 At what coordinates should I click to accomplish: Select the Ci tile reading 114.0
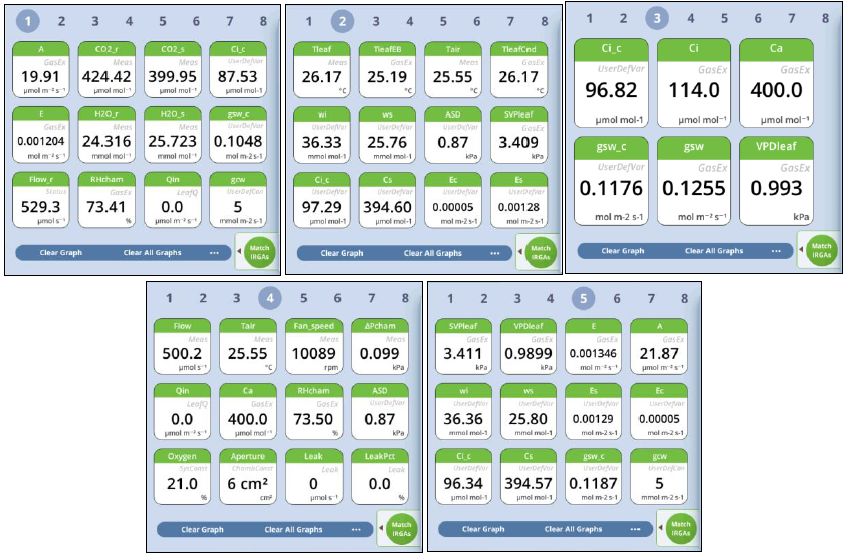tap(694, 83)
